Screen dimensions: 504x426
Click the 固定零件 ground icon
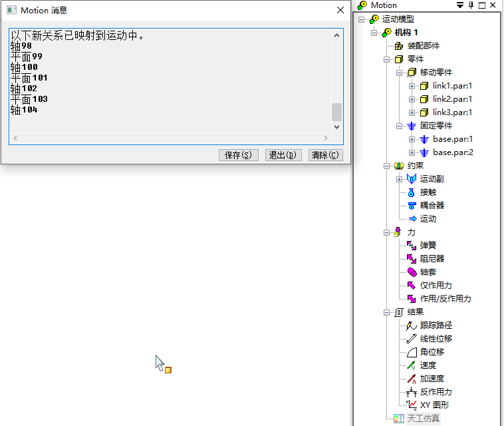point(412,126)
